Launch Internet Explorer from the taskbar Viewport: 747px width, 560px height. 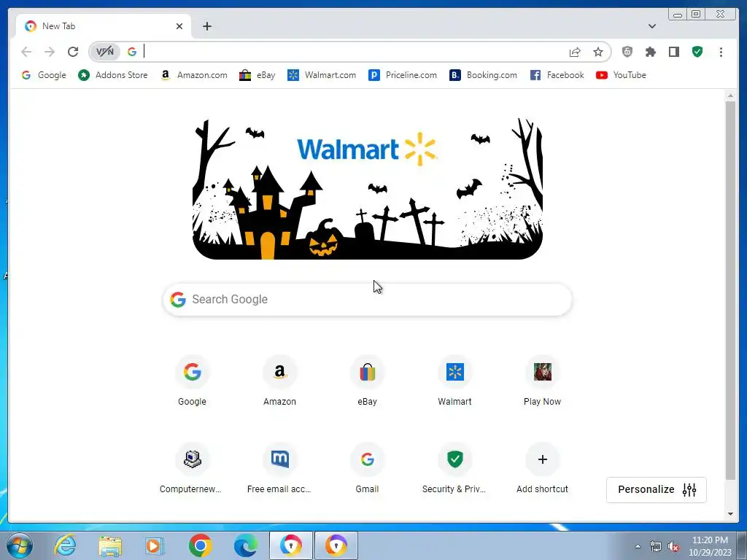click(65, 545)
